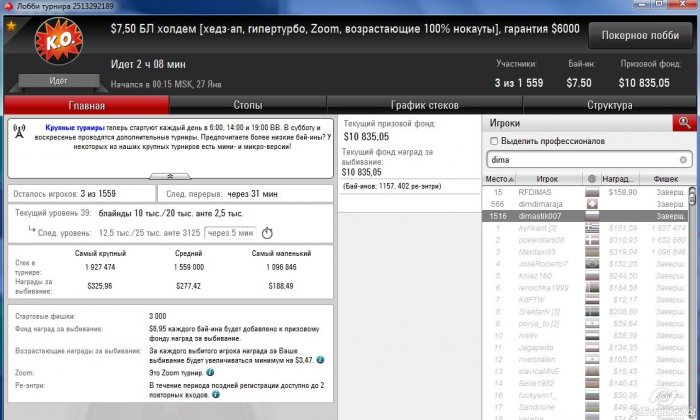The image size is (700, 420).
Task: Sort by the 'Фишек' column header
Action: pos(665,179)
